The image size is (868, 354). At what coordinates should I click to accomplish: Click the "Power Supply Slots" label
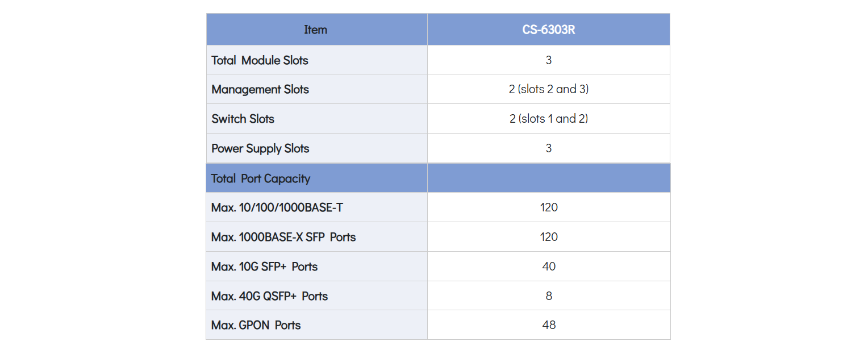pos(260,148)
